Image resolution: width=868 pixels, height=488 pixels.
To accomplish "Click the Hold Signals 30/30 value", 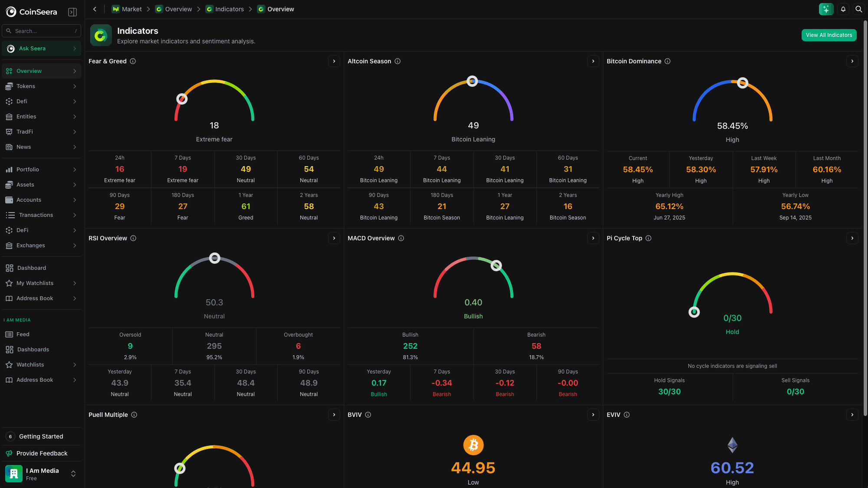I will 669,392.
